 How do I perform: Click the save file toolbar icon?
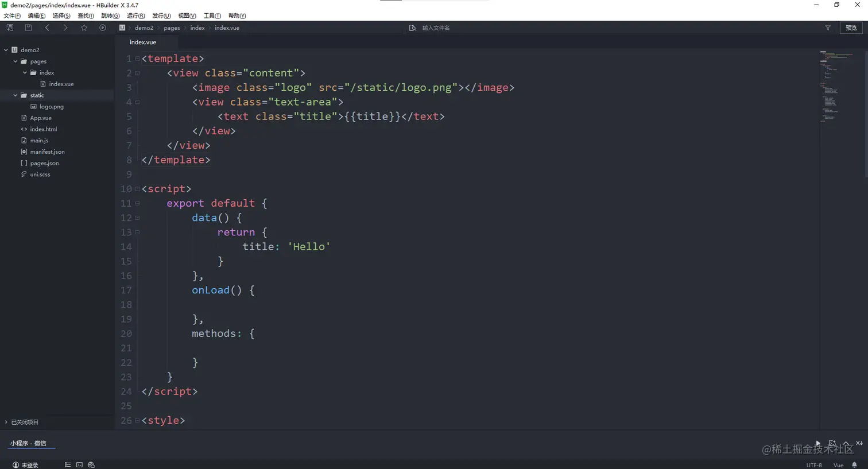28,28
